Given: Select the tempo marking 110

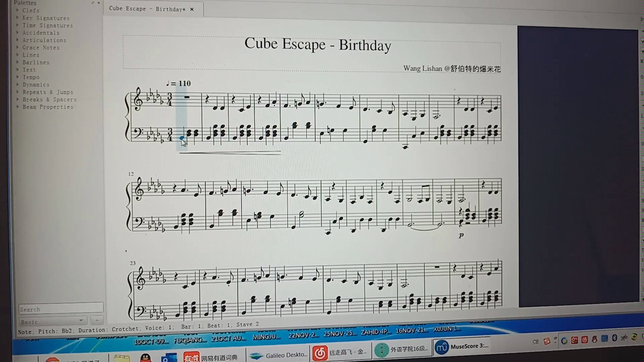Looking at the screenshot, I should tap(179, 83).
